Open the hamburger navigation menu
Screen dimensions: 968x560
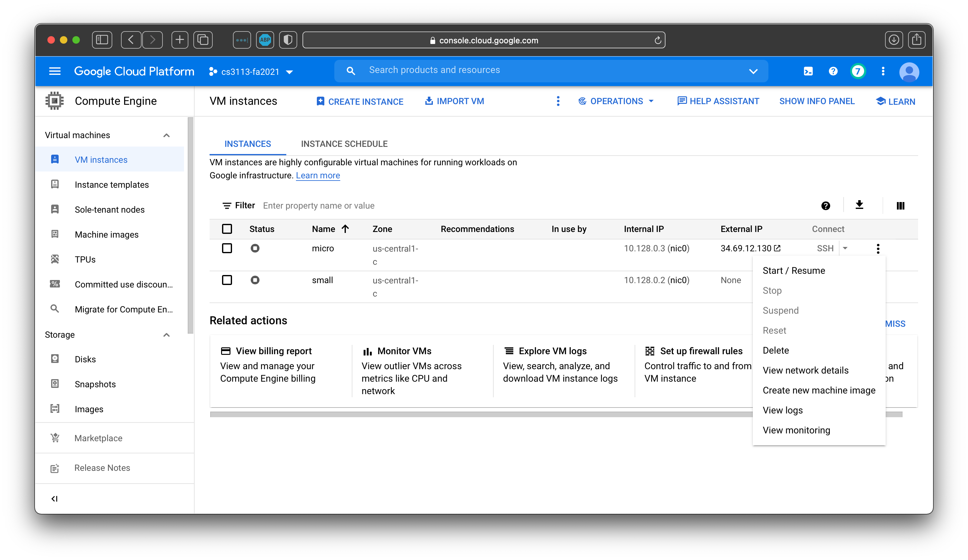pos(55,71)
